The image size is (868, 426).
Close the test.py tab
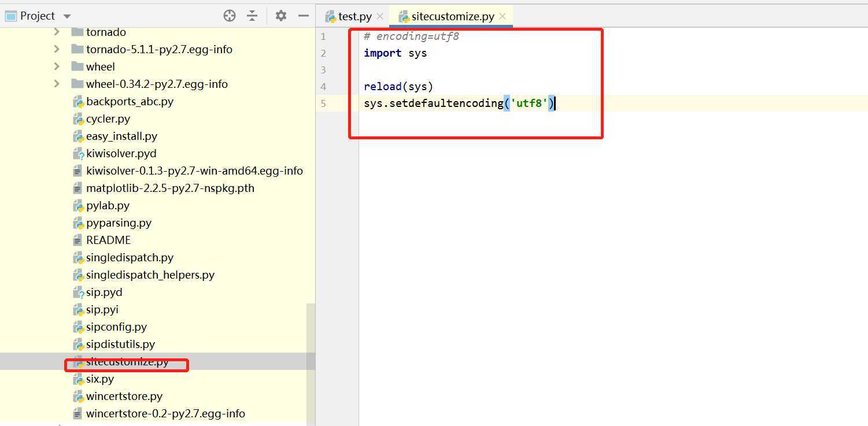(x=380, y=16)
